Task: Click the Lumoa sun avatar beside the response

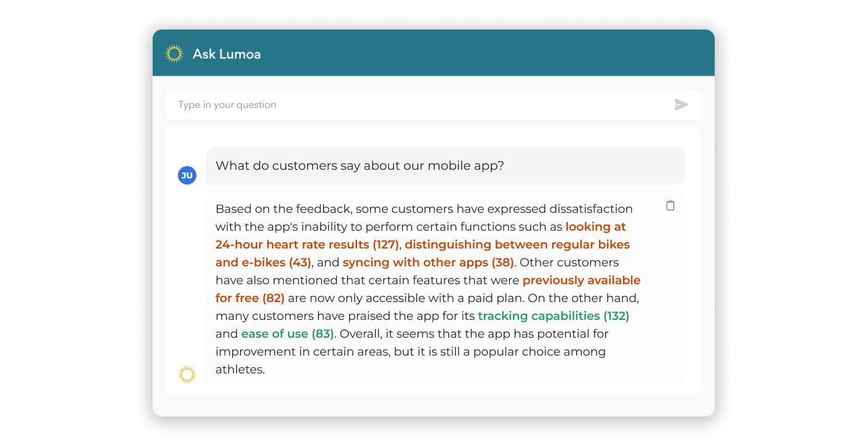Action: point(187,374)
